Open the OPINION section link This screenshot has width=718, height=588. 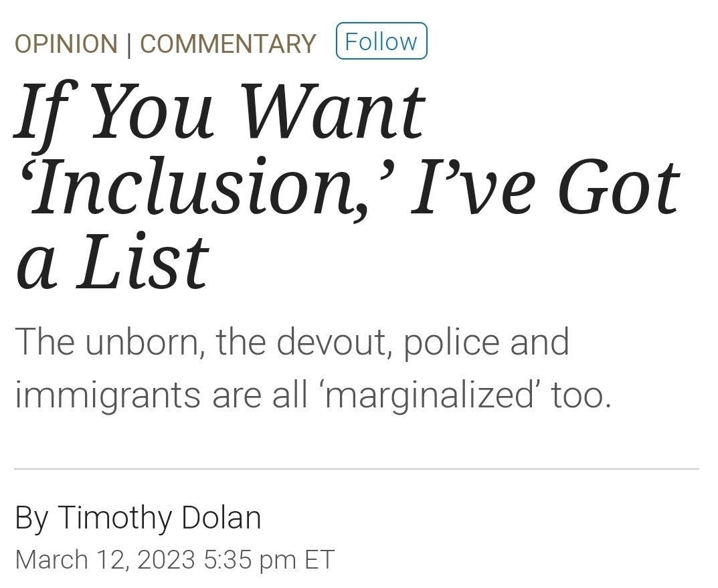tap(66, 44)
